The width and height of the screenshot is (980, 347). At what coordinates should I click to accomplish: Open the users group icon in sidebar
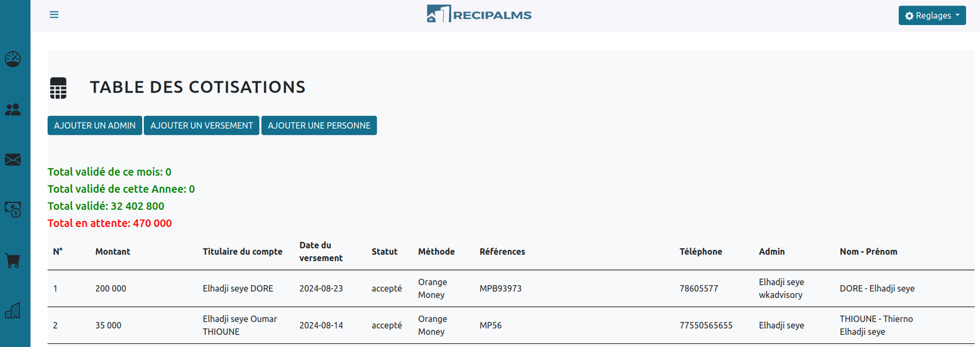click(x=13, y=110)
